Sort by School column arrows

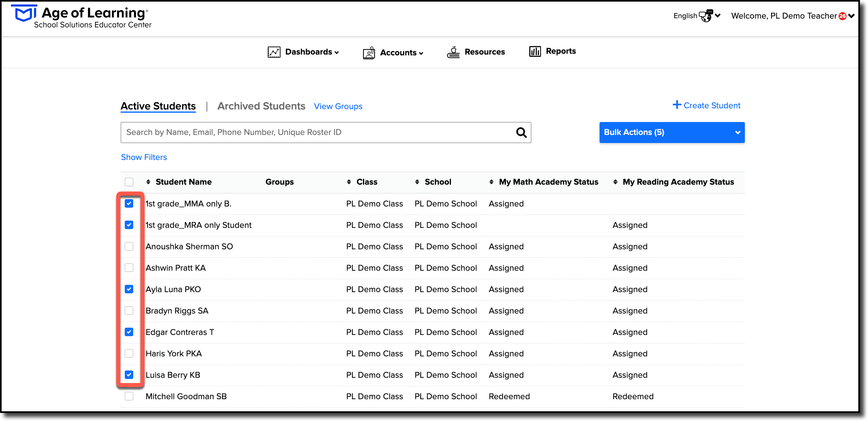(417, 182)
